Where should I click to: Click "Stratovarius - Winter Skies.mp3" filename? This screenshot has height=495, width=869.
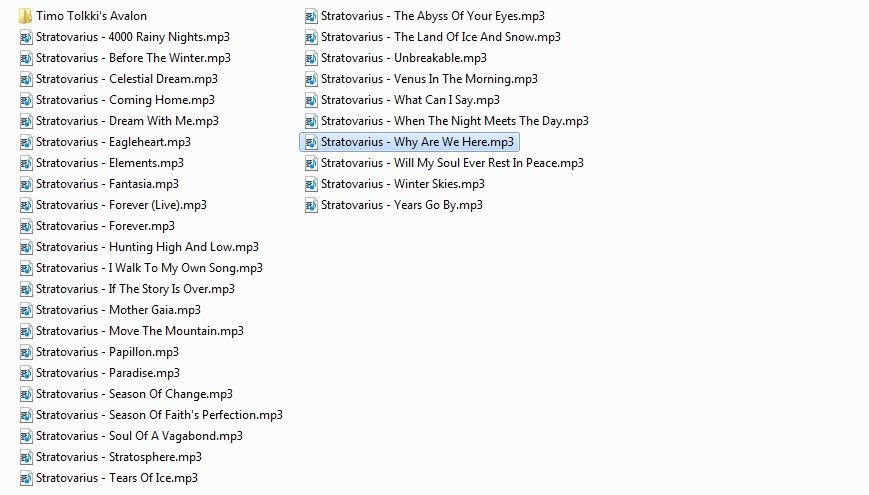[x=403, y=185]
